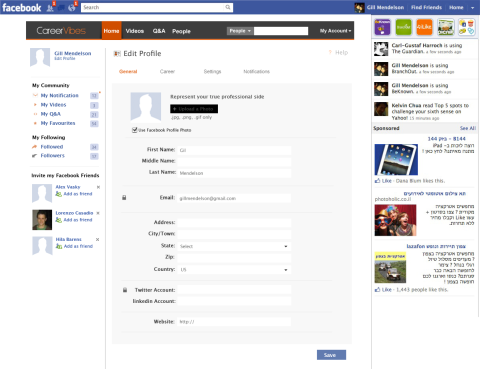Click the Save button
The height and width of the screenshot is (369, 480).
pyautogui.click(x=331, y=355)
